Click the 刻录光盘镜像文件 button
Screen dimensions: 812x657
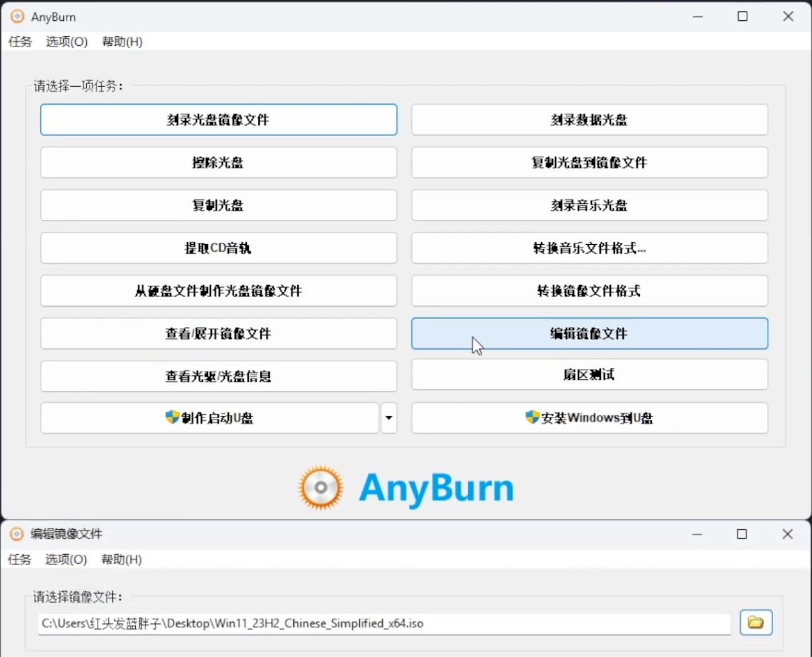(x=219, y=120)
